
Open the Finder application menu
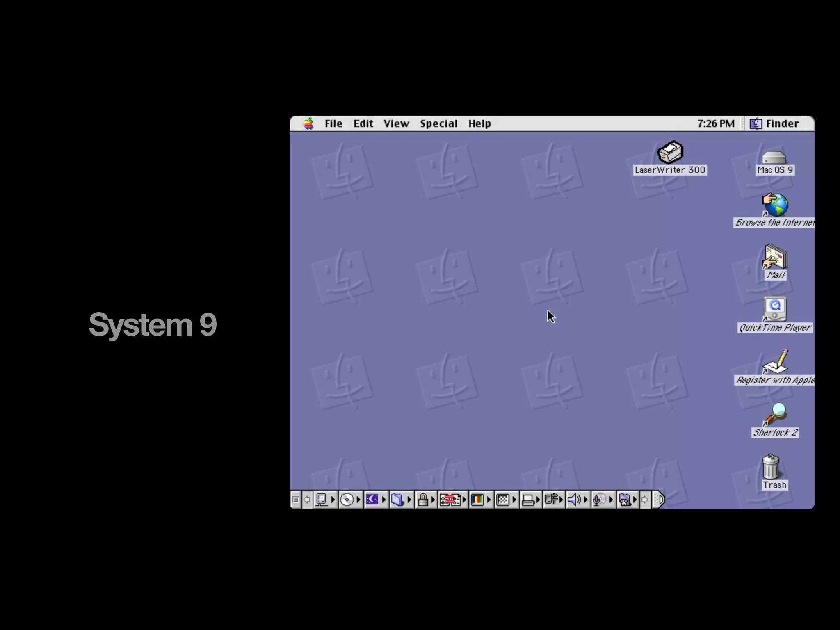[774, 123]
